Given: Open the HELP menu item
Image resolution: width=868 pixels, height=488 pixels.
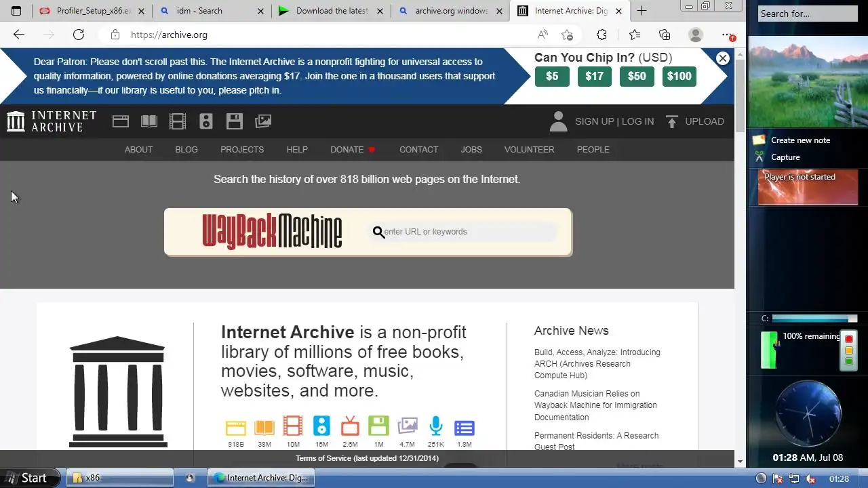Looking at the screenshot, I should pyautogui.click(x=297, y=150).
